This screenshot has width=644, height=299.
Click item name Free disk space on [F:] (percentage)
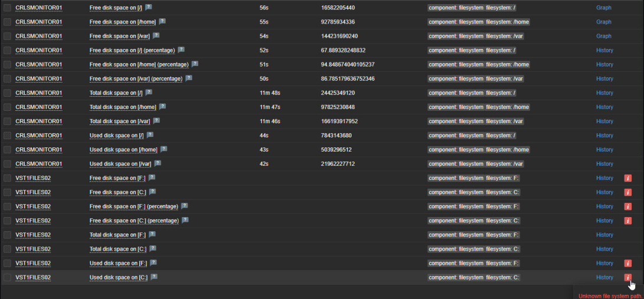pos(133,206)
